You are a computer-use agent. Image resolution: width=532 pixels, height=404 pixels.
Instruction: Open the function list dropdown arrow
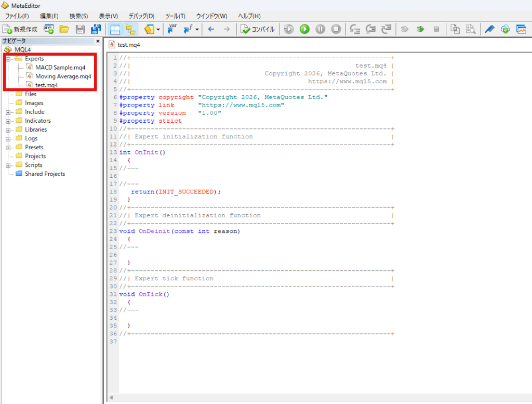pyautogui.click(x=197, y=30)
